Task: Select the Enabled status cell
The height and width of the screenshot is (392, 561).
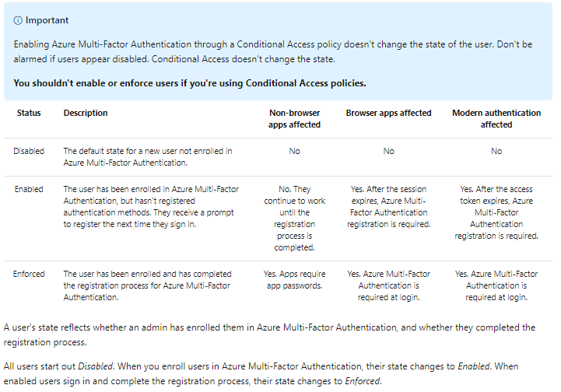Action: pos(28,189)
